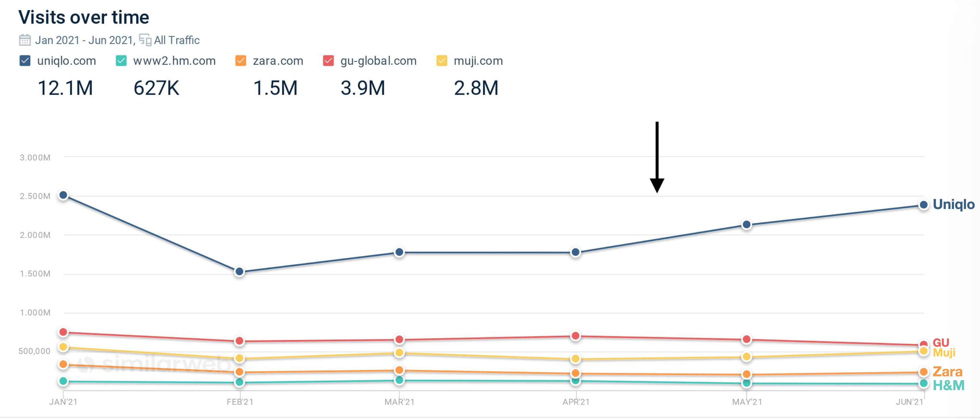Disable the zara.com series checkbox
This screenshot has width=980, height=420.
pyautogui.click(x=240, y=61)
